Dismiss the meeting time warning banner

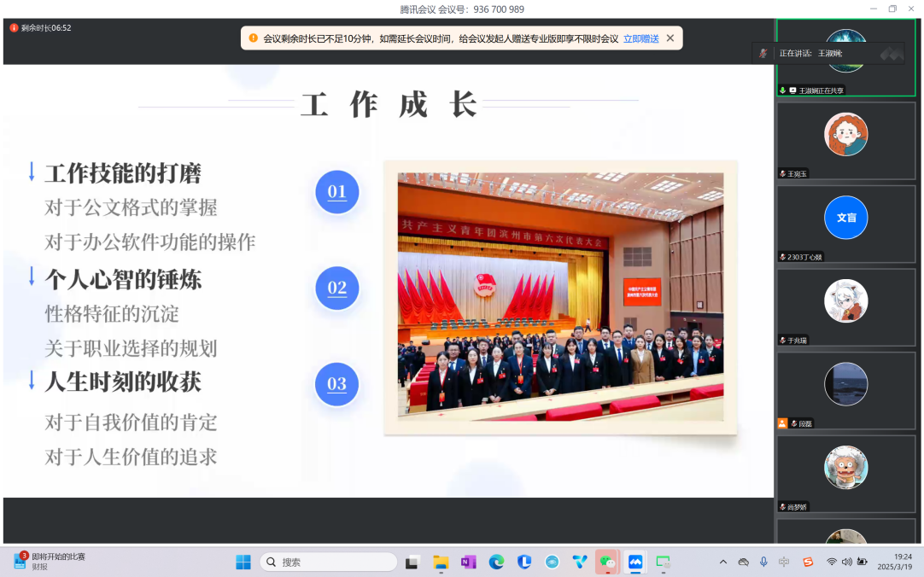click(670, 38)
